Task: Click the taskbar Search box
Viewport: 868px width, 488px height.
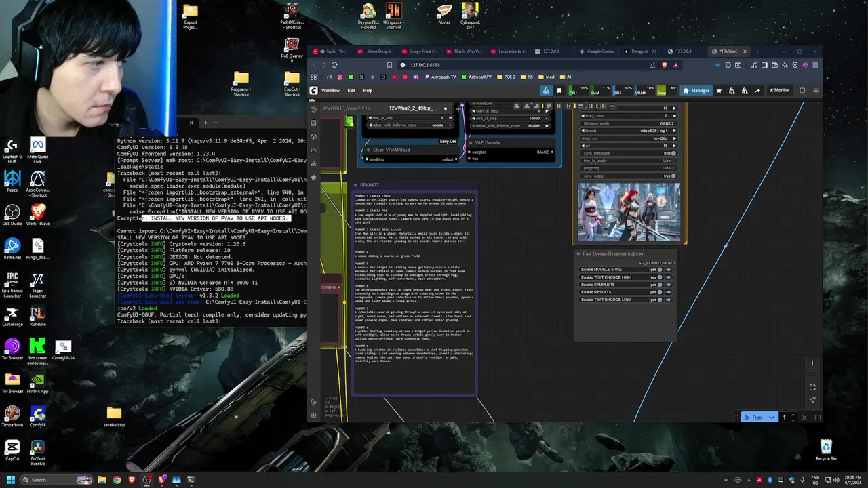Action: [56, 480]
